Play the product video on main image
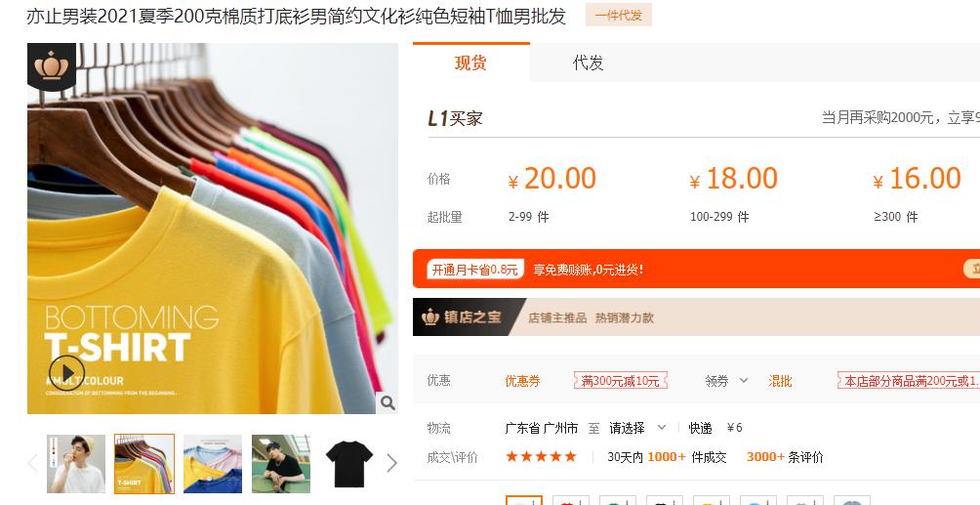The width and height of the screenshot is (980, 505). click(67, 373)
